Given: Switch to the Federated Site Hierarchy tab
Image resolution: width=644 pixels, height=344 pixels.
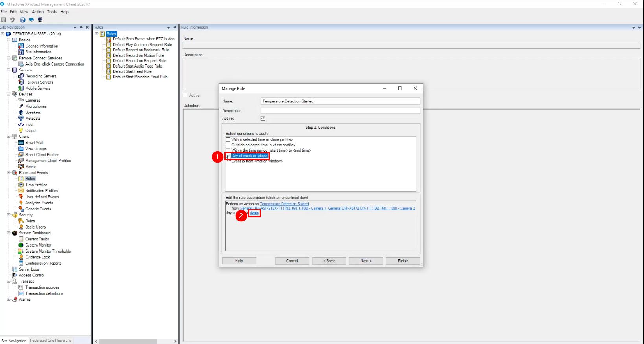Looking at the screenshot, I should (x=51, y=340).
